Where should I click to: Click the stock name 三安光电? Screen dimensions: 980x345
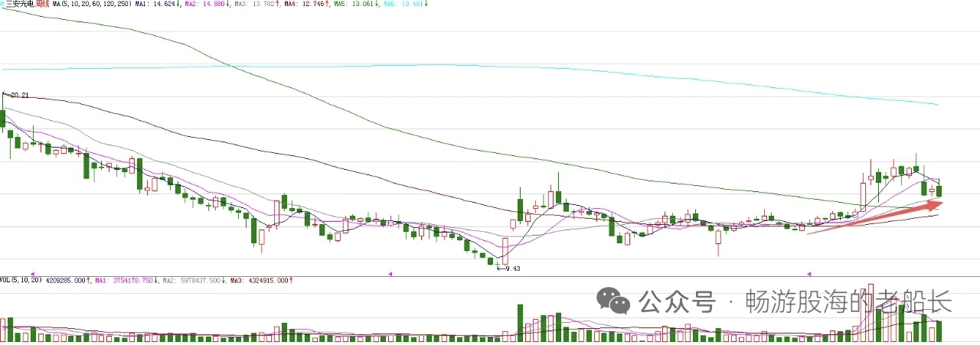coord(21,5)
